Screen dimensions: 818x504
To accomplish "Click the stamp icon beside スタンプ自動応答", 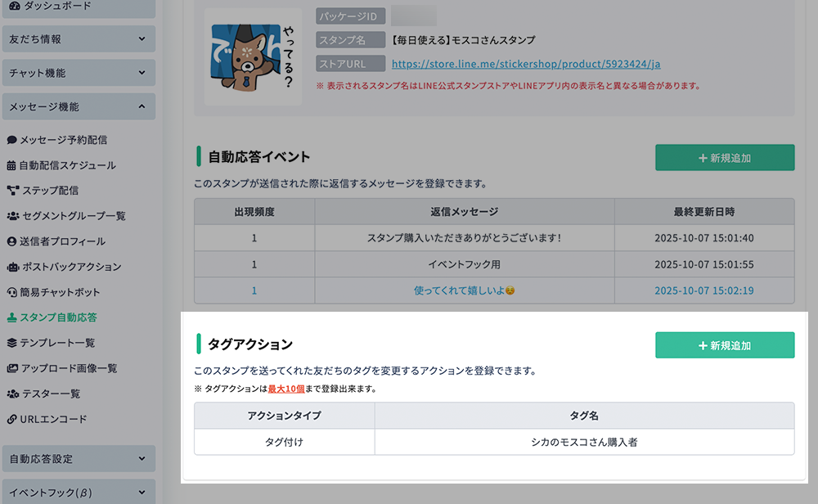I will [11, 317].
